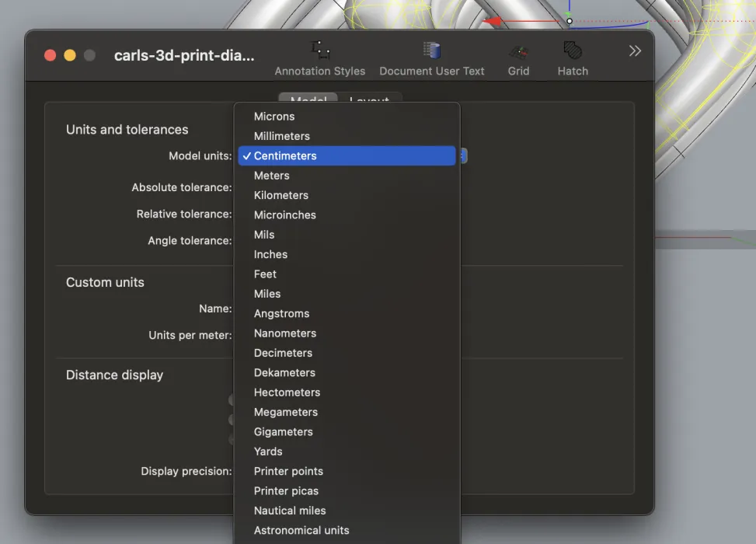The height and width of the screenshot is (544, 756).
Task: Open Annotation Styles settings
Action: (x=319, y=59)
